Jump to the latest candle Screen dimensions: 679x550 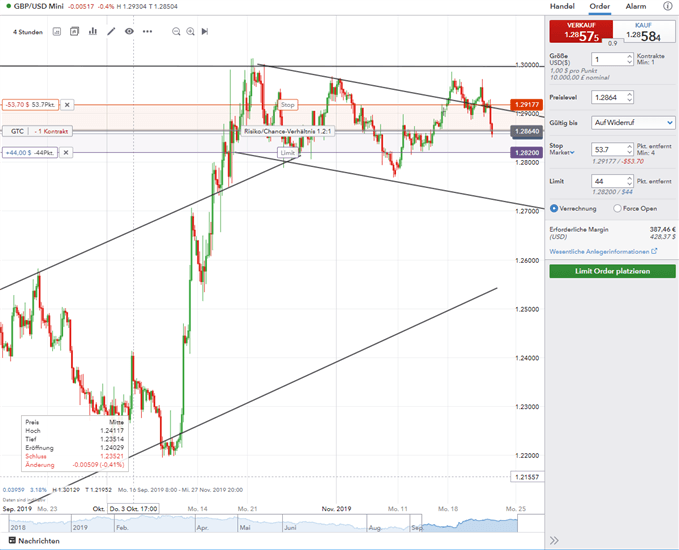205,31
